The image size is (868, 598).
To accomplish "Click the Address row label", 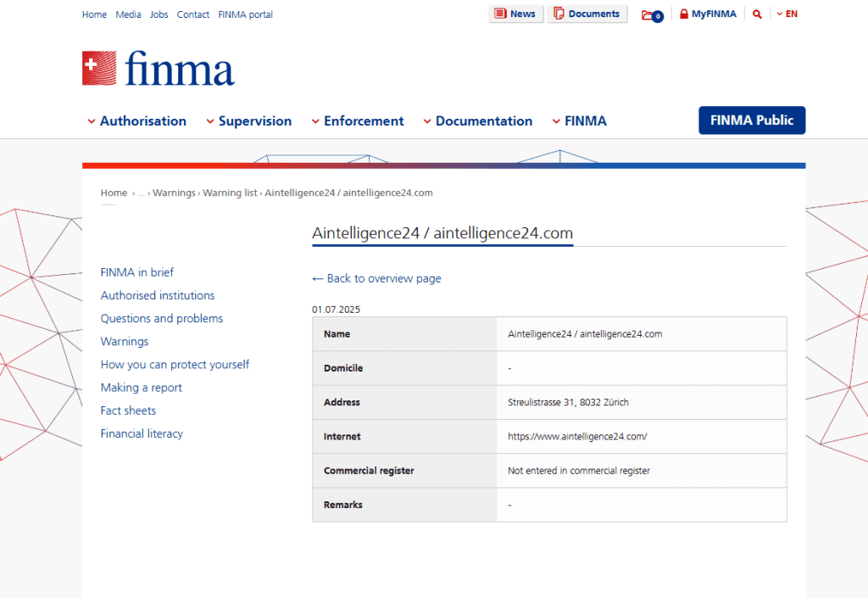I will 342,403.
